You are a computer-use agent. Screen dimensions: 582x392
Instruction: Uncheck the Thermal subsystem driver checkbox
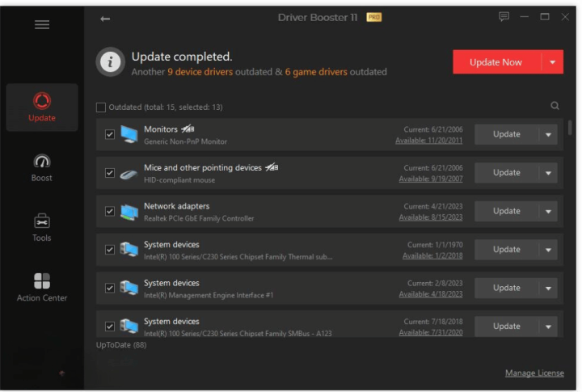pos(110,250)
